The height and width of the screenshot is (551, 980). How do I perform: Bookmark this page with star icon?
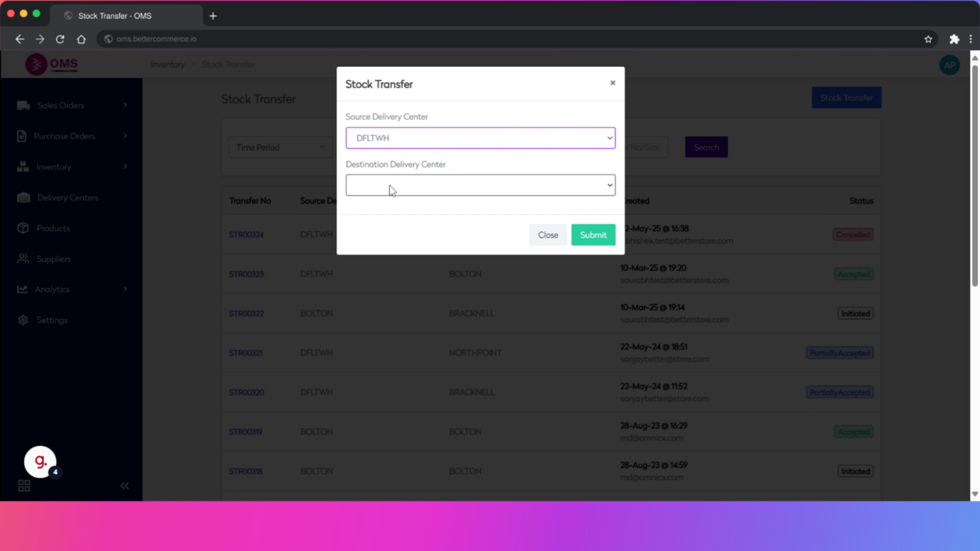[928, 39]
